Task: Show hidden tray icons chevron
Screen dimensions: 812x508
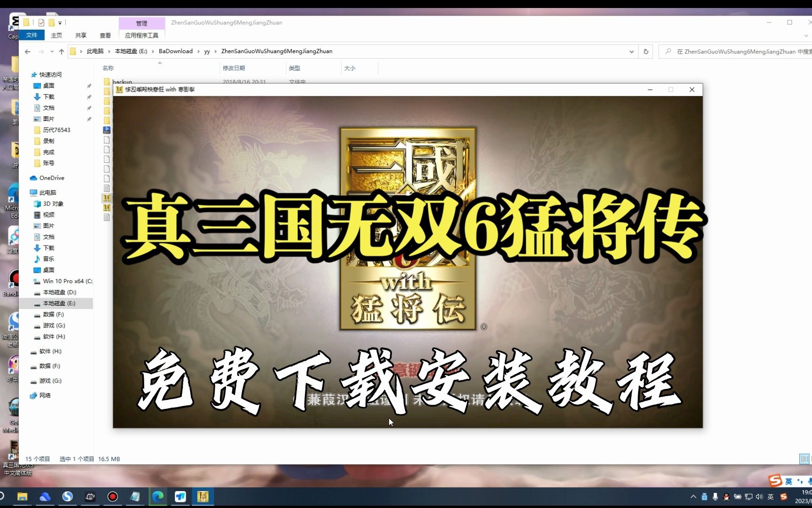Action: click(693, 497)
